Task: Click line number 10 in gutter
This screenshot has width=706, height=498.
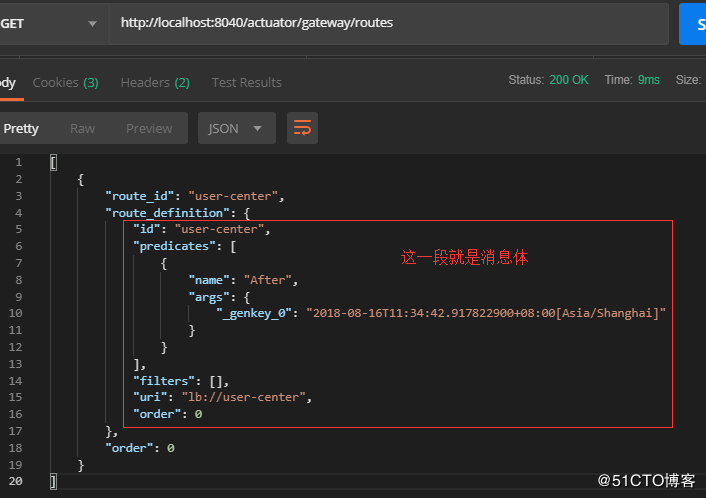Action: coord(15,313)
